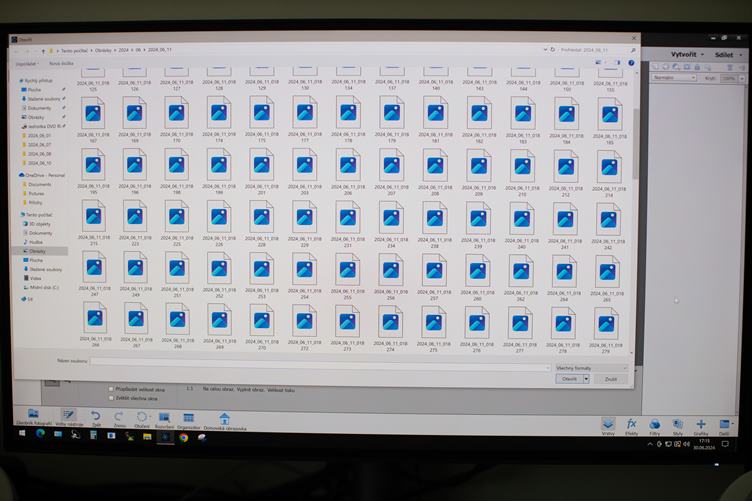Viewport: 752px width, 501px height.
Task: Select image file 2024_06_11_018 242
Action: tap(608, 226)
